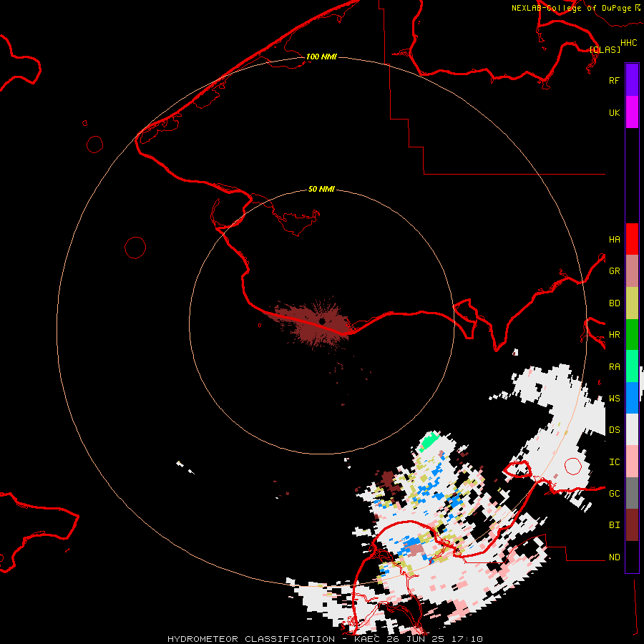Click the 'GC' legend label

click(x=614, y=493)
